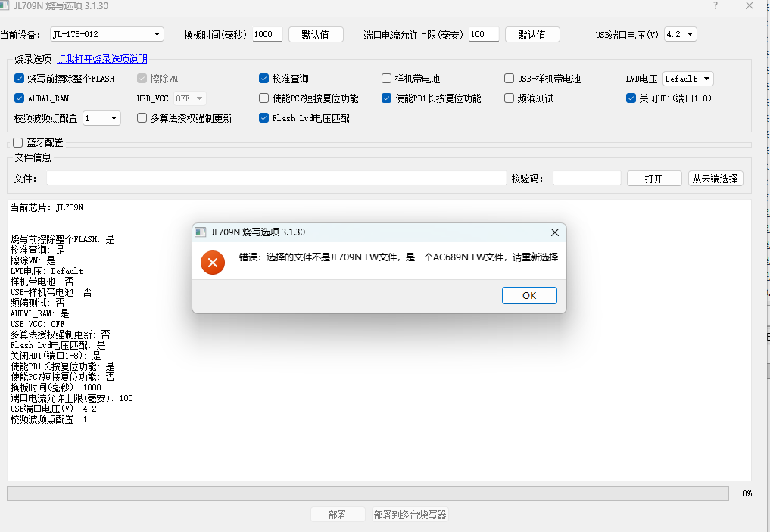
Task: Open the 当前设备 JL-1T8-012 dropdown
Action: (x=107, y=34)
